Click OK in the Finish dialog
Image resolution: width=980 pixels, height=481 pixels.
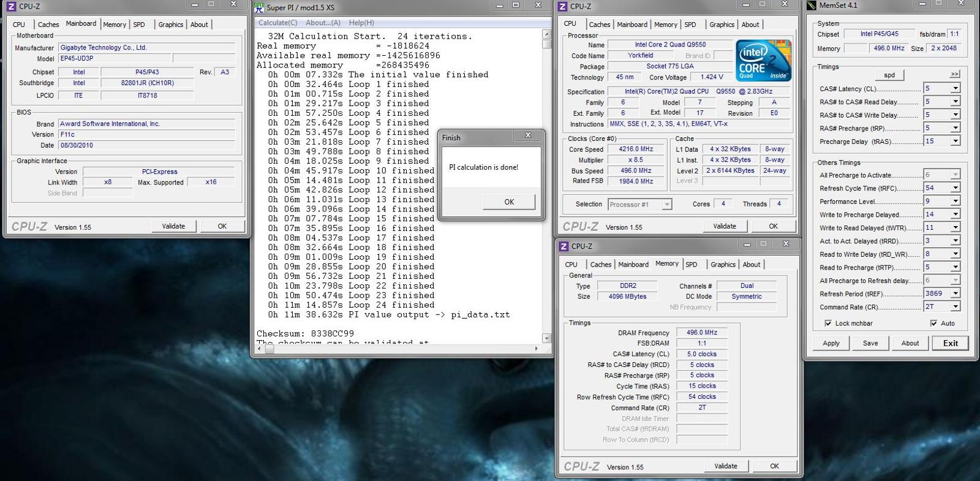tap(509, 202)
